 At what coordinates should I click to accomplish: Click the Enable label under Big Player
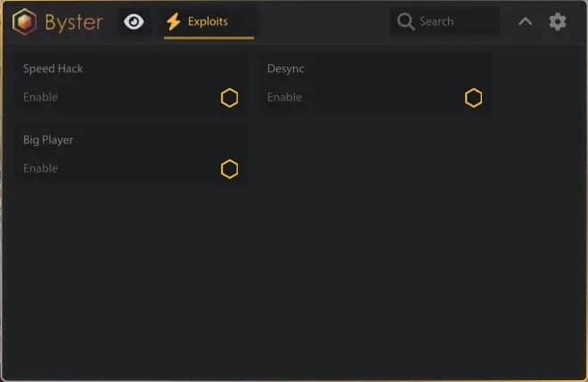pyautogui.click(x=40, y=168)
